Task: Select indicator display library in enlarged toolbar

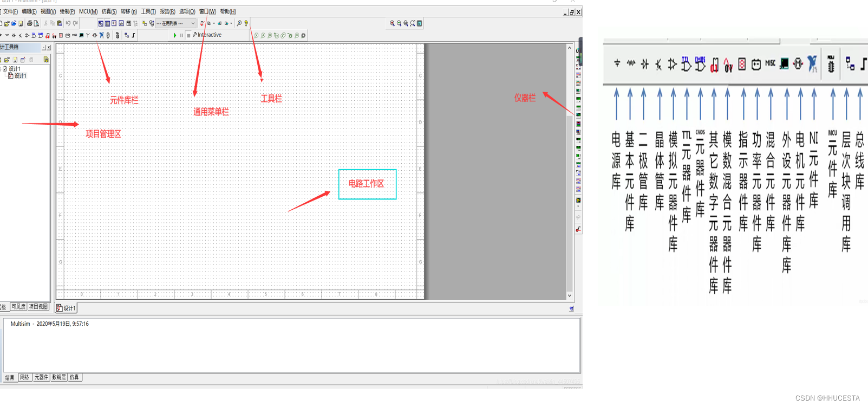Action: pos(742,65)
